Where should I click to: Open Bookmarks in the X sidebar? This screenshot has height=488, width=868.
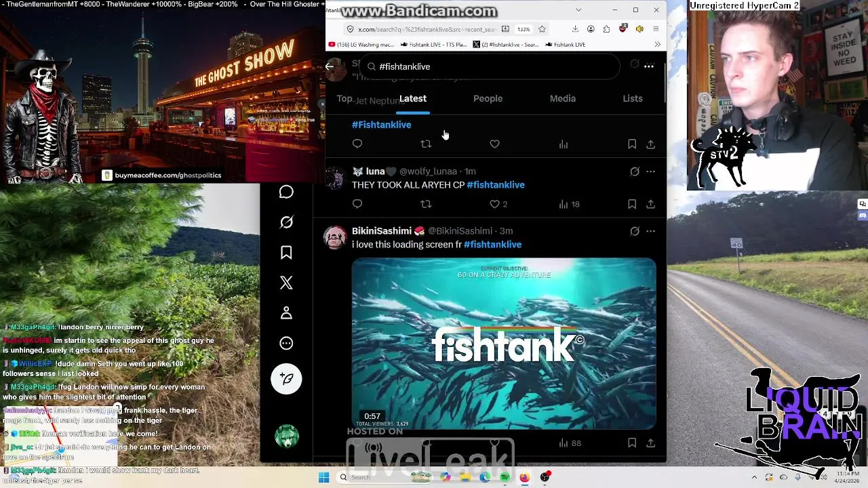(x=286, y=253)
